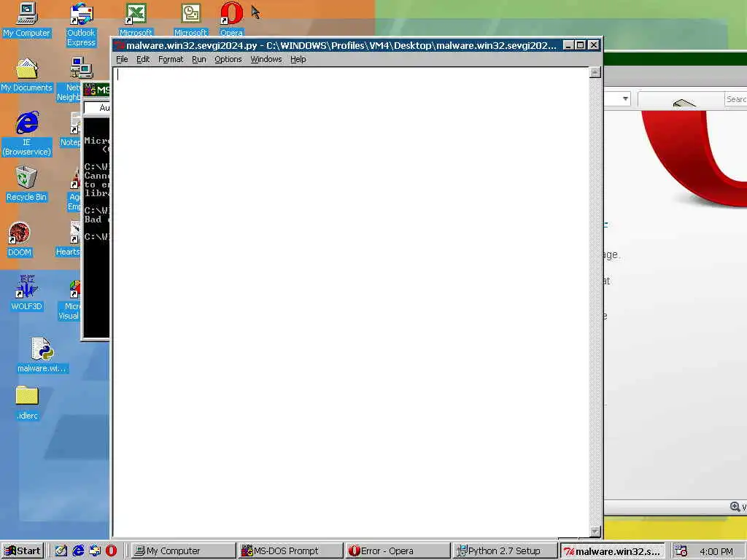The image size is (747, 560).
Task: Open the Format menu in IDLE
Action: pyautogui.click(x=171, y=60)
